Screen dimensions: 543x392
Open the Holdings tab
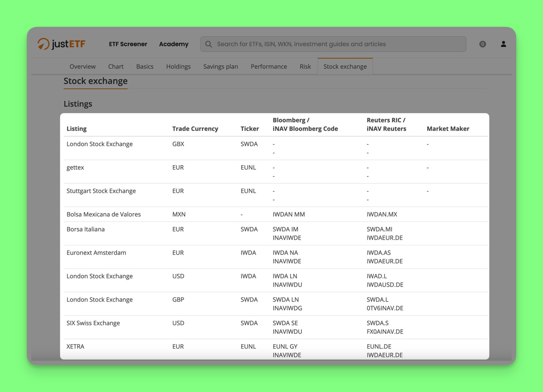click(178, 67)
